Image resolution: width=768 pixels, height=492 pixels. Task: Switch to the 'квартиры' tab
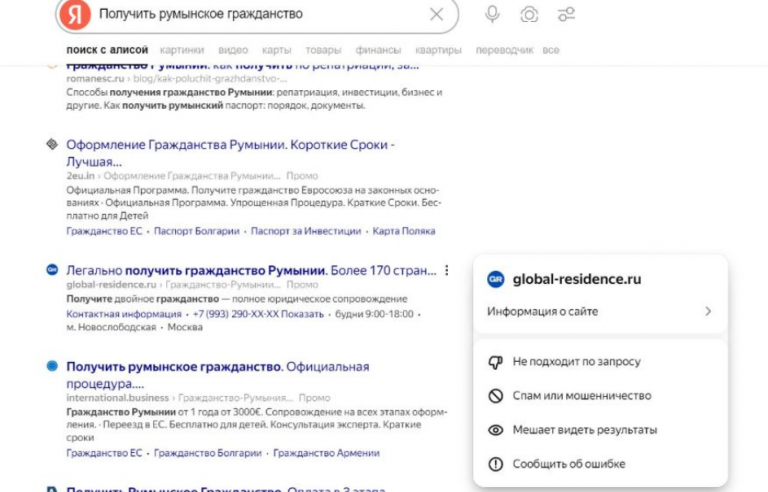coord(438,50)
